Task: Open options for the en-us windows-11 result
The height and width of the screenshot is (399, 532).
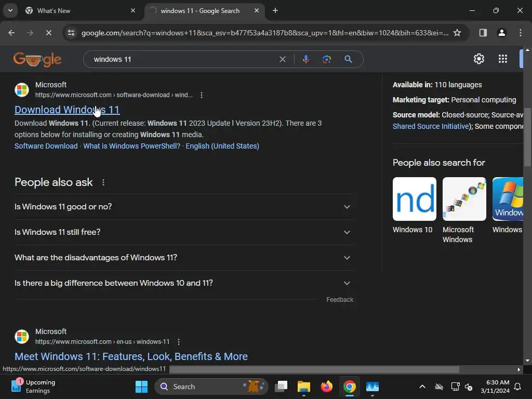Action: coord(179,342)
